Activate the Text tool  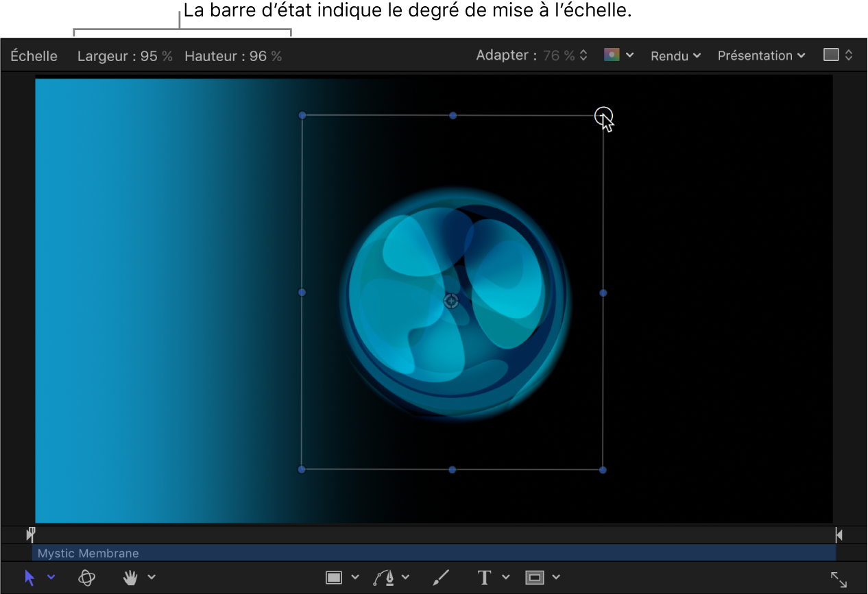tap(484, 578)
